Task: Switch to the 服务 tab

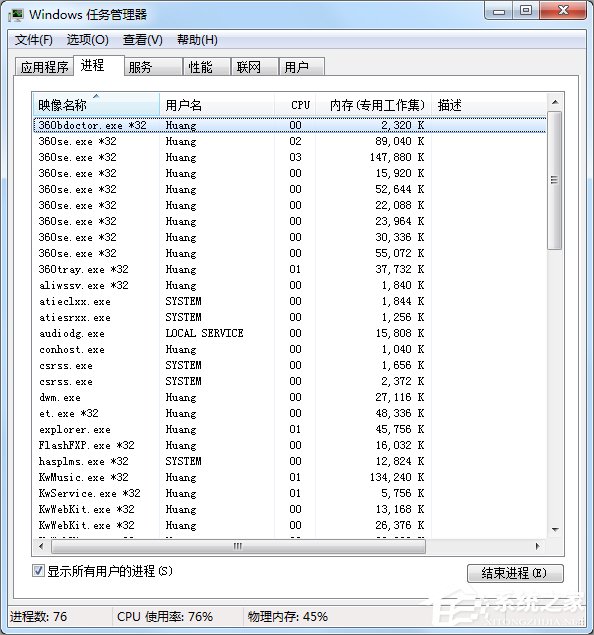Action: pos(153,67)
